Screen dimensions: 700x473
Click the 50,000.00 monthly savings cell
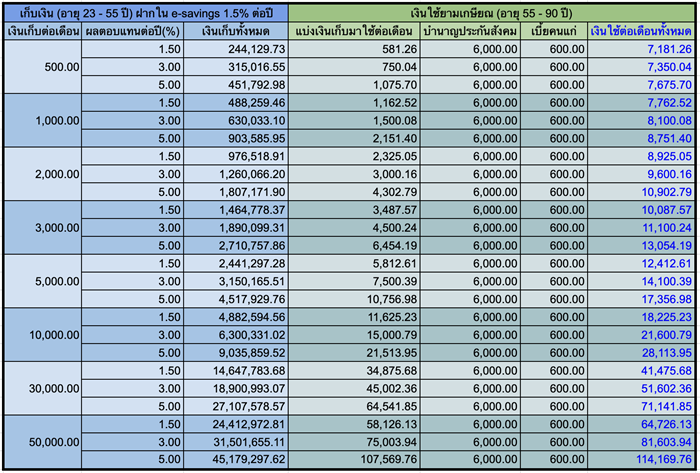click(x=41, y=441)
